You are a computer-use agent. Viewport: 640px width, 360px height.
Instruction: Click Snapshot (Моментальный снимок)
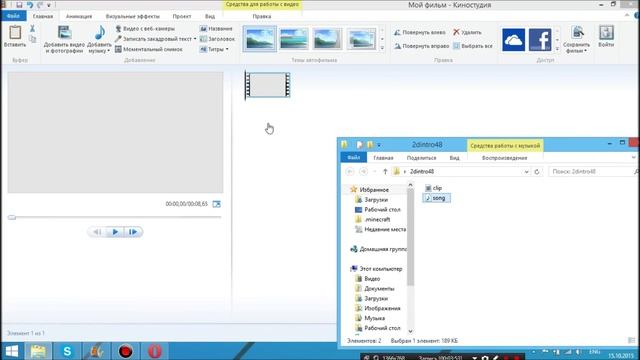[149, 49]
